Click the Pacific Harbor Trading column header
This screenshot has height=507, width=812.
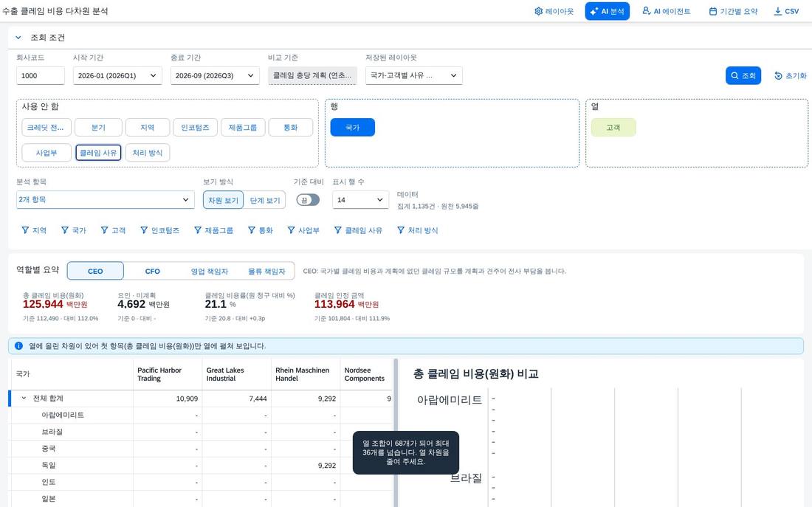pyautogui.click(x=168, y=374)
